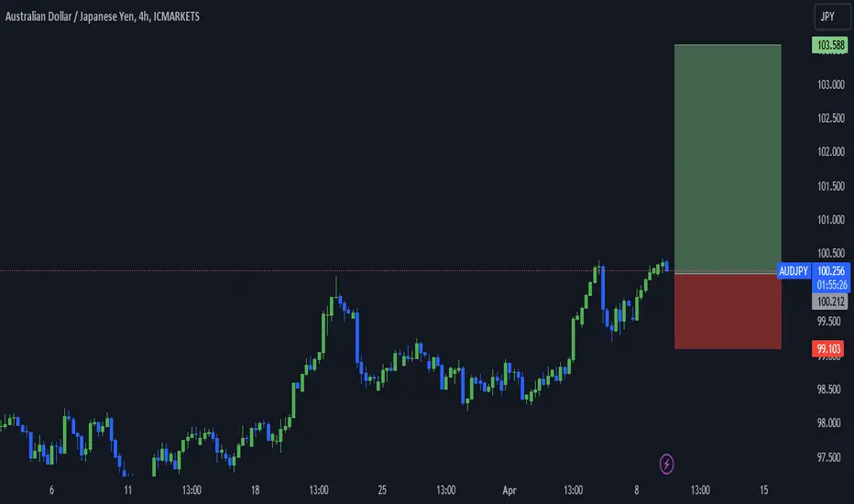Select the gray 100.212 entry price label
Viewport: 854px width, 504px height.
829,301
